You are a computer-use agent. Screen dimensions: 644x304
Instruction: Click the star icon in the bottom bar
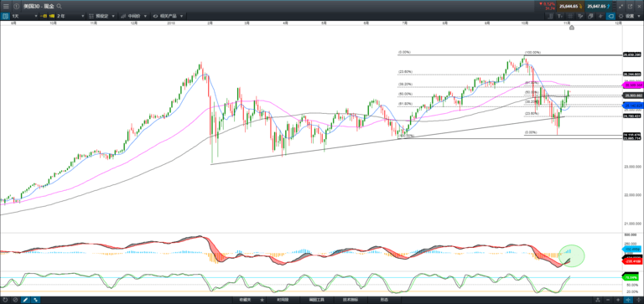(x=262, y=300)
